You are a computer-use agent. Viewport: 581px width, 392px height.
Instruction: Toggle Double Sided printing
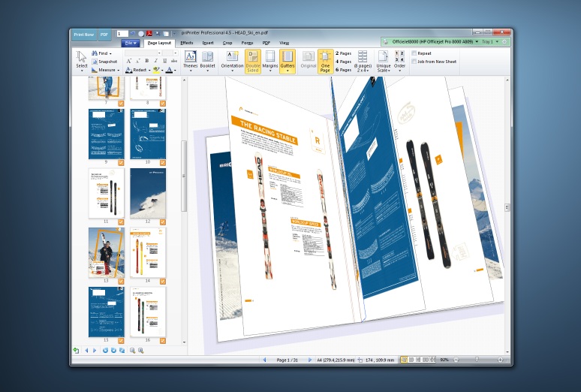tap(253, 61)
